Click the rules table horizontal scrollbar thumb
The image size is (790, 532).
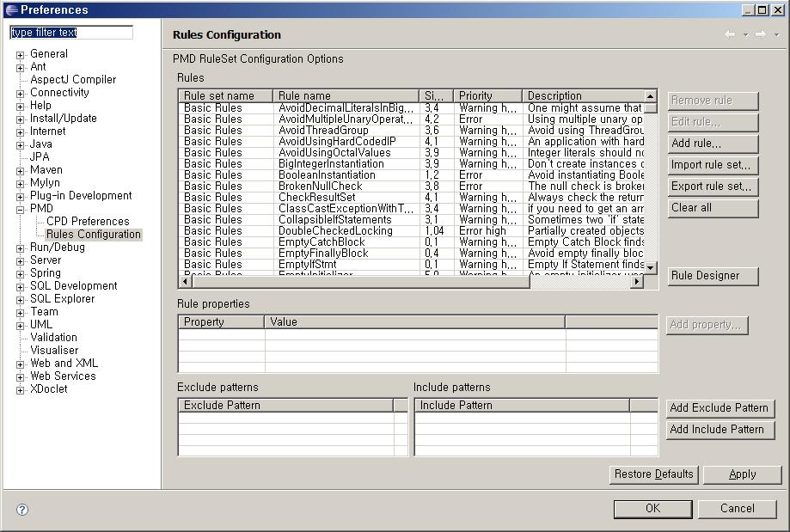tap(360, 282)
